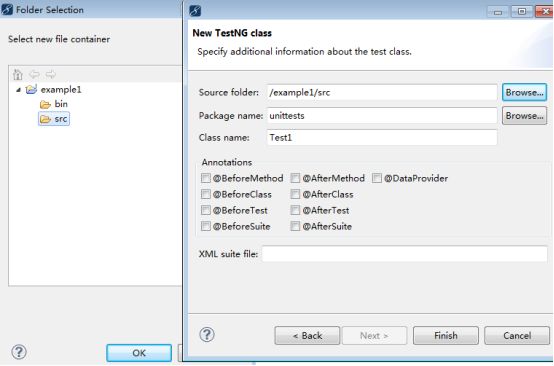Click the example1 project folder icon
Viewport: 554px width, 366px height.
coord(31,89)
